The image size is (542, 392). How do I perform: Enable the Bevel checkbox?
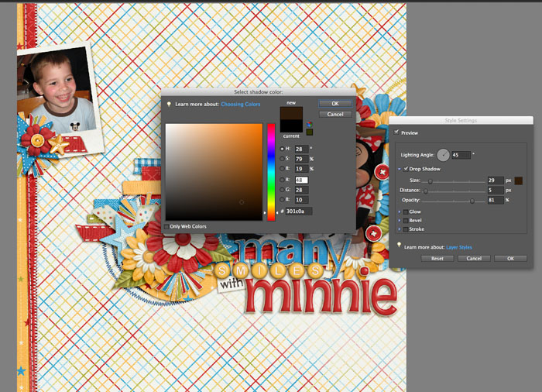point(406,220)
